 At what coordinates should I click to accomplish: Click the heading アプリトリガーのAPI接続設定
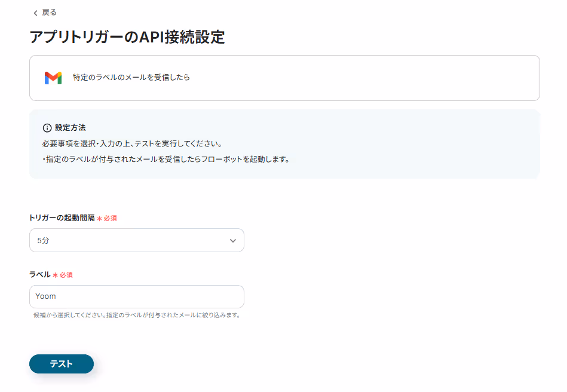pos(127,37)
